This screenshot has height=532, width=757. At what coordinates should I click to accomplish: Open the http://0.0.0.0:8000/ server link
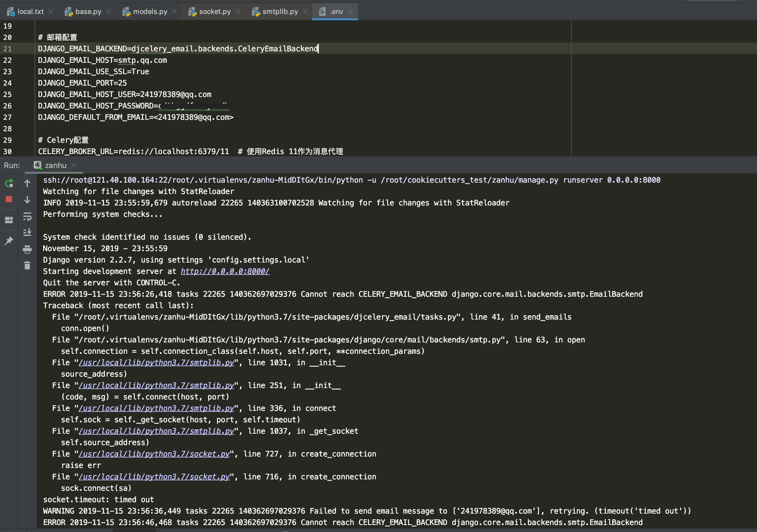pos(225,271)
